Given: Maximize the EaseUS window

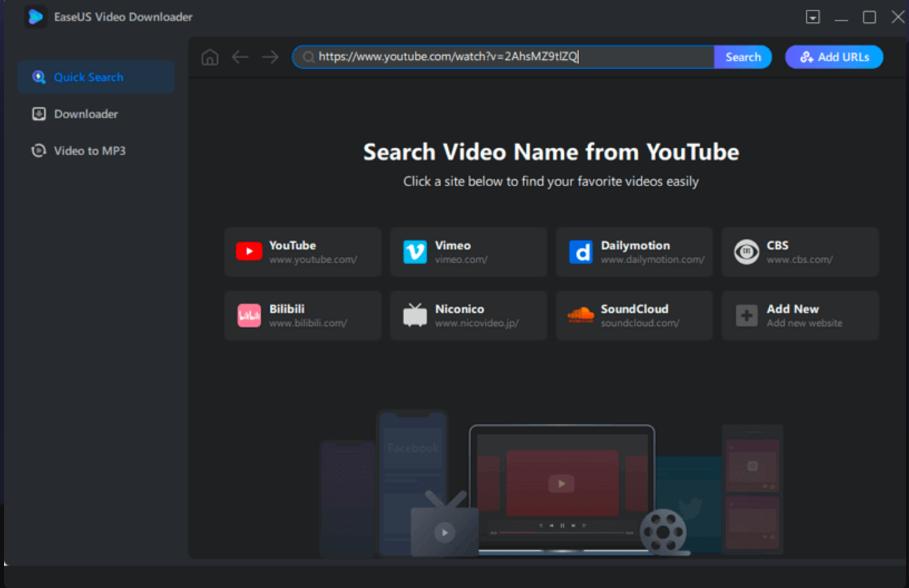Looking at the screenshot, I should click(869, 17).
